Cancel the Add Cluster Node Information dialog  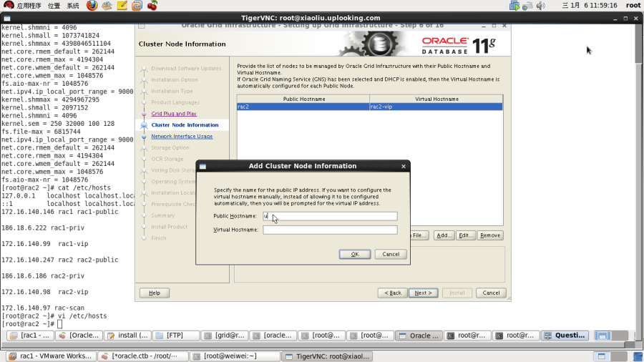pos(391,254)
